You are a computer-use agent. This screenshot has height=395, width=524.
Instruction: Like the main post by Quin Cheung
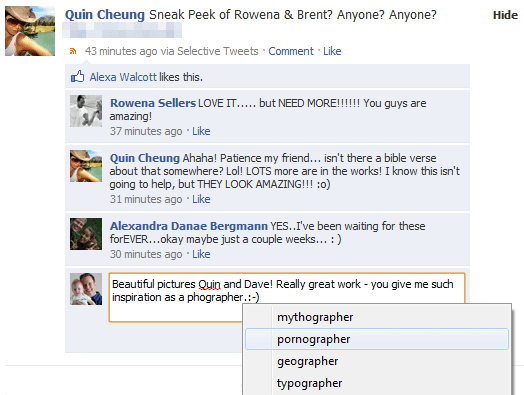[x=332, y=51]
